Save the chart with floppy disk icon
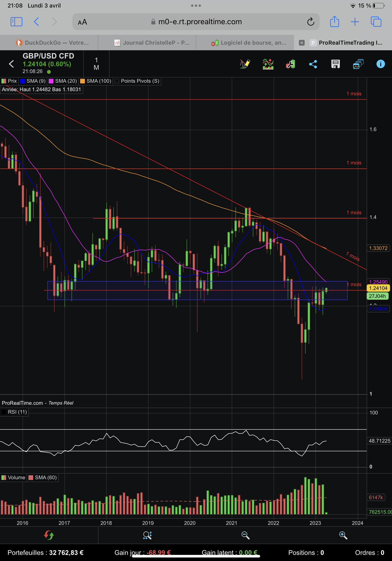Image resolution: width=392 pixels, height=561 pixels. click(x=336, y=64)
